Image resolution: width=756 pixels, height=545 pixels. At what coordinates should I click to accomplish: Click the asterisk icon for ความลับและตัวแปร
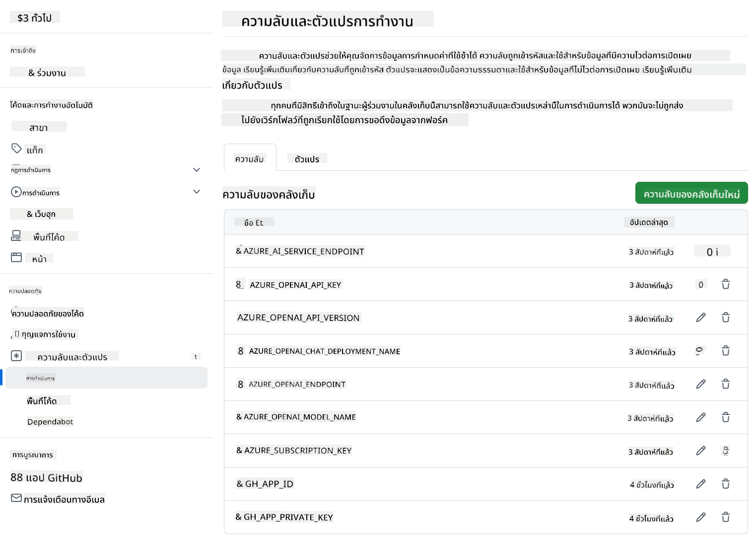(16, 356)
